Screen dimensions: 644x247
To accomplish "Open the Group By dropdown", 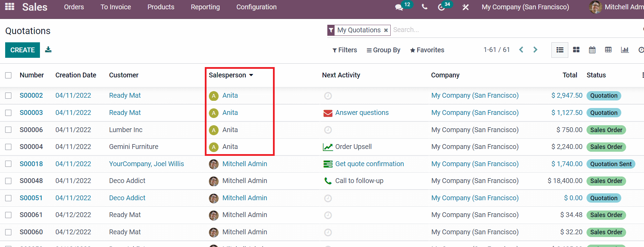I will [383, 50].
